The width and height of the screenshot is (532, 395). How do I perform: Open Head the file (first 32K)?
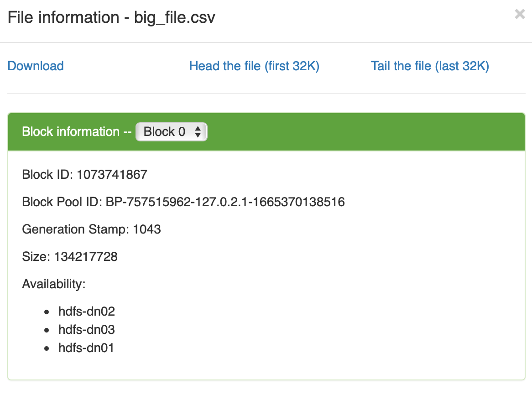pos(254,66)
